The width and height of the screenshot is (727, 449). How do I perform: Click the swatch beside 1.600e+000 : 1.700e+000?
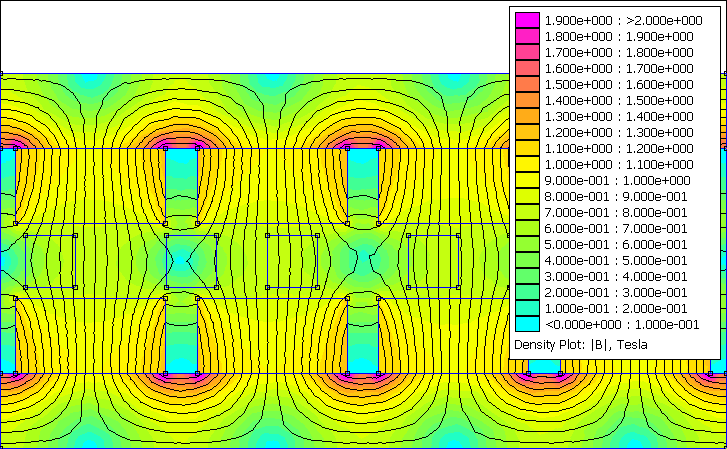pyautogui.click(x=527, y=68)
